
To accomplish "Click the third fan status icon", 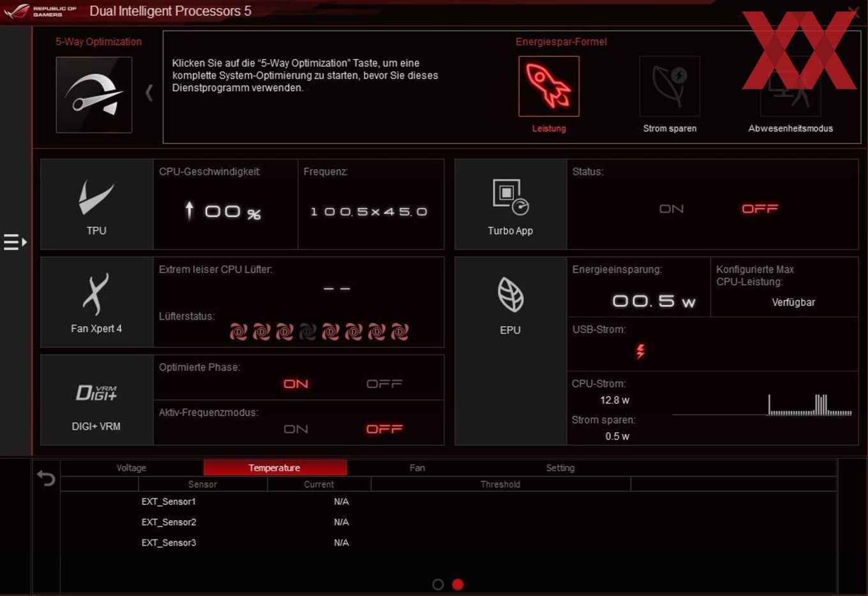I will click(285, 332).
